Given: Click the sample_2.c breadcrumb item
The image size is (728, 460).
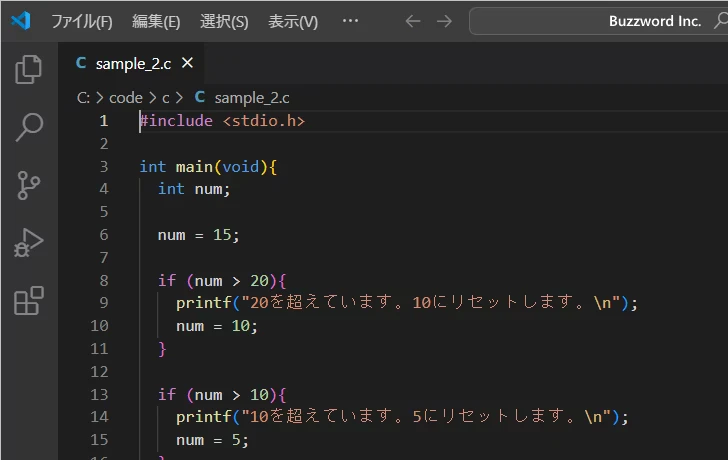Looking at the screenshot, I should (252, 98).
